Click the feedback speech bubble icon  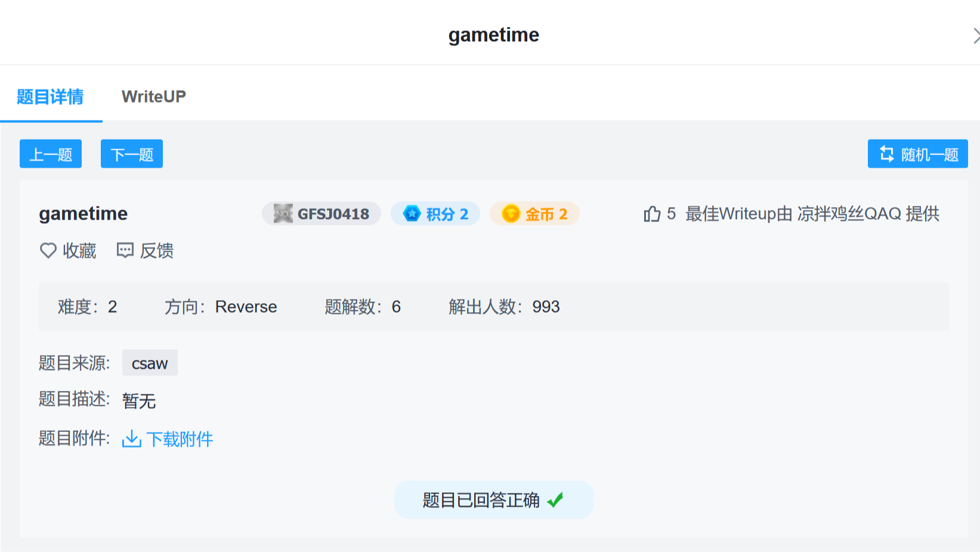click(124, 251)
